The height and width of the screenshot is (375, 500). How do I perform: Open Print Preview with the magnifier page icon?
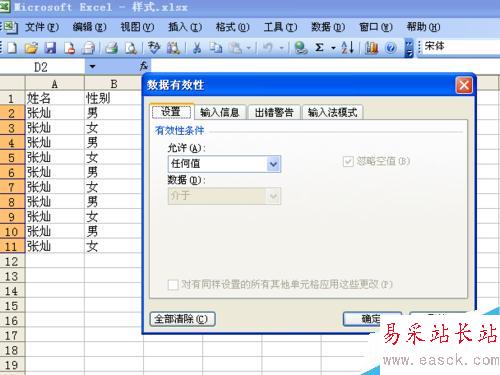(x=131, y=48)
